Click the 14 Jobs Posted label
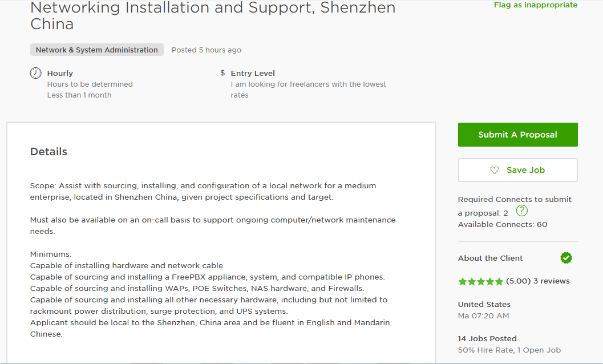The image size is (603, 364). pyautogui.click(x=487, y=338)
